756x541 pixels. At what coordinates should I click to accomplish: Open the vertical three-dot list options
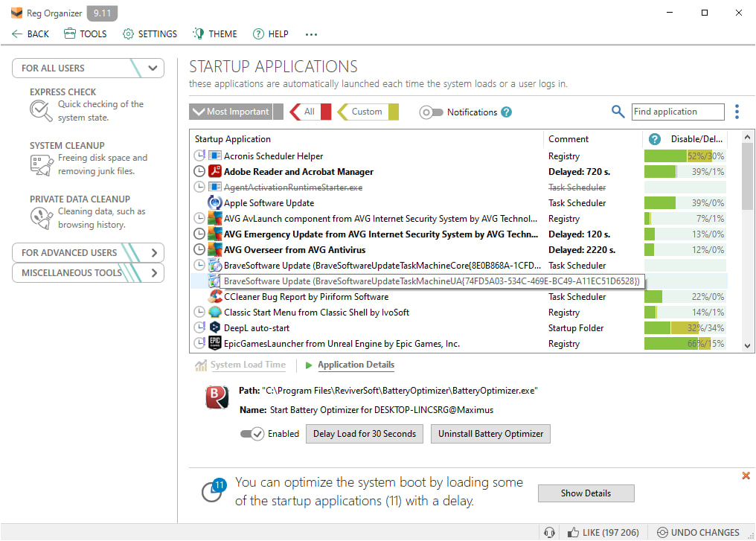pyautogui.click(x=737, y=112)
